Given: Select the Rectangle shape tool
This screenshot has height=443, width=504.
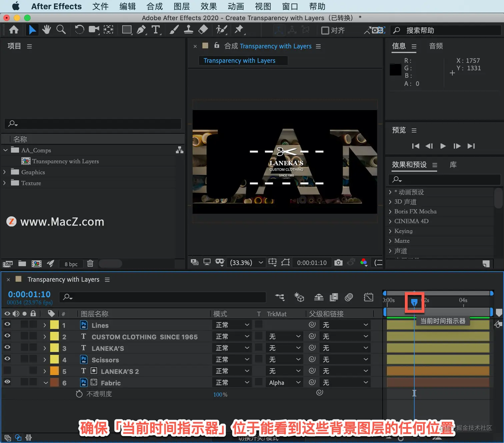Looking at the screenshot, I should [x=127, y=30].
